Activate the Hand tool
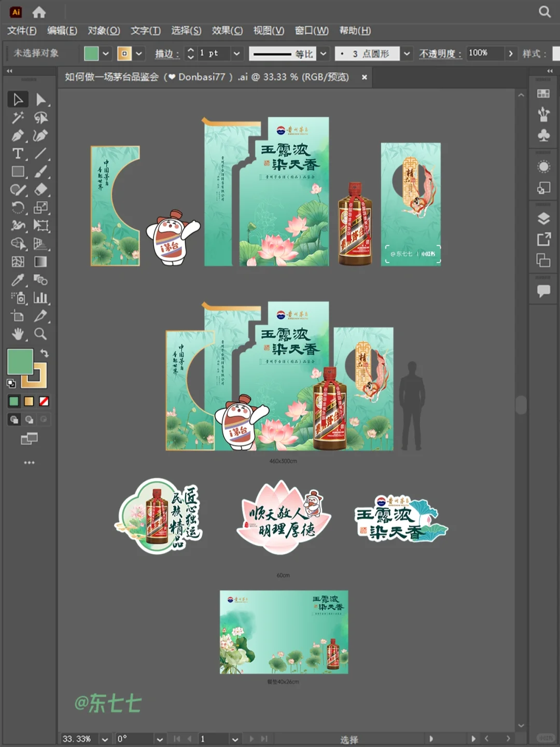Image resolution: width=560 pixels, height=747 pixels. click(x=18, y=334)
